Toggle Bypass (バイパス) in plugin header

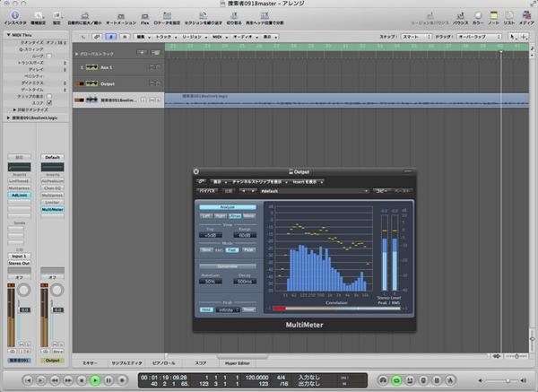point(207,190)
